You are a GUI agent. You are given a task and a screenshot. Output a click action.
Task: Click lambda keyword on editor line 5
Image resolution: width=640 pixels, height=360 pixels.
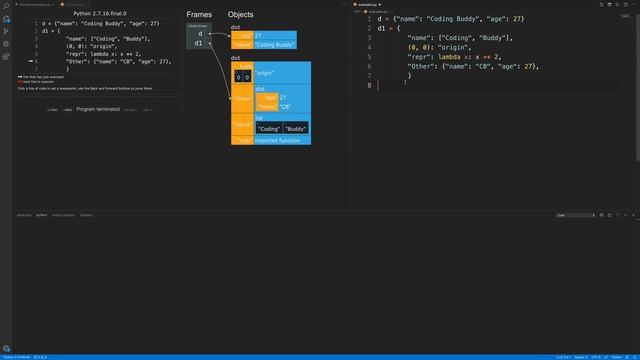(449, 57)
